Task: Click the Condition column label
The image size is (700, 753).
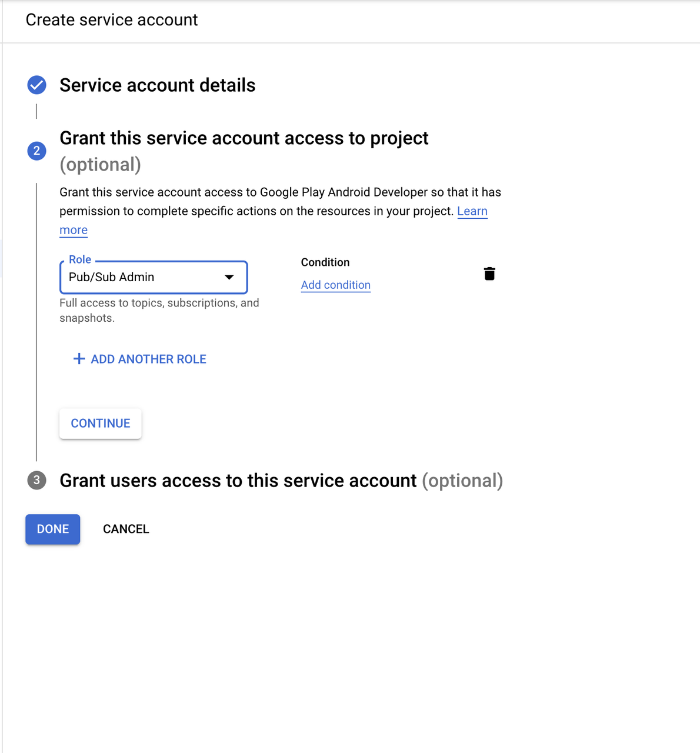Action: click(325, 262)
